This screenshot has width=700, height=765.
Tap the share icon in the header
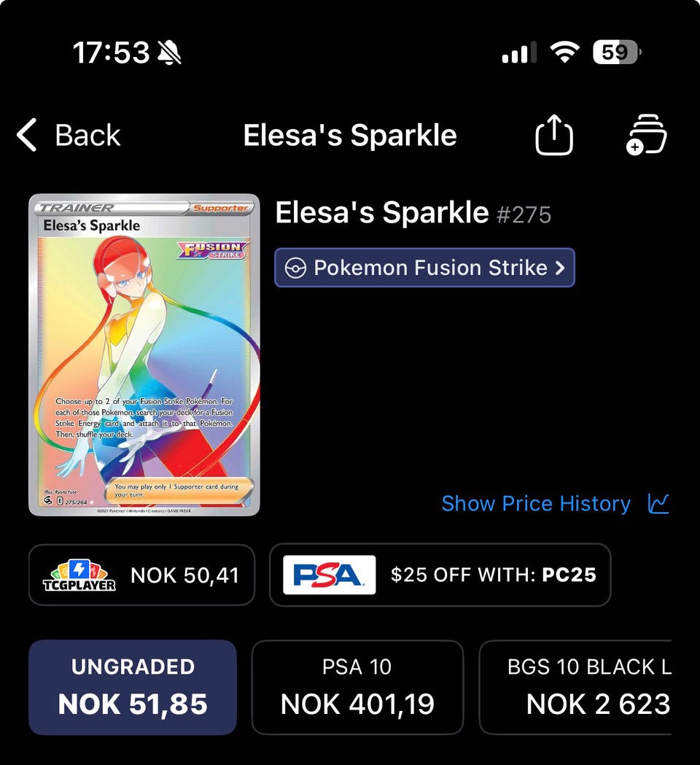[x=554, y=136]
